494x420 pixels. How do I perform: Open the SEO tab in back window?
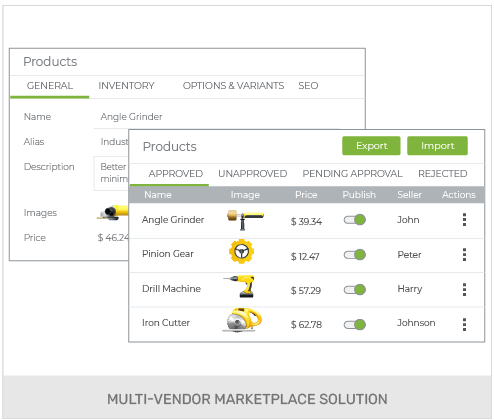(308, 86)
